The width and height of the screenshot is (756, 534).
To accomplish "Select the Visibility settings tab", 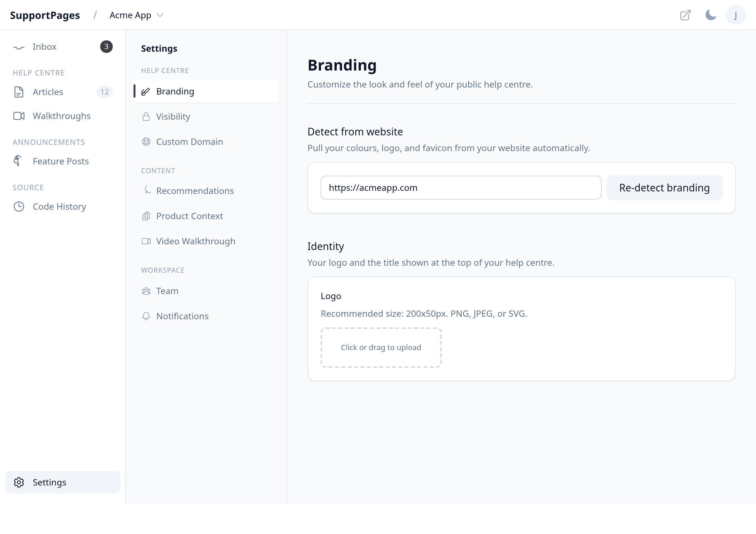I will [206, 116].
